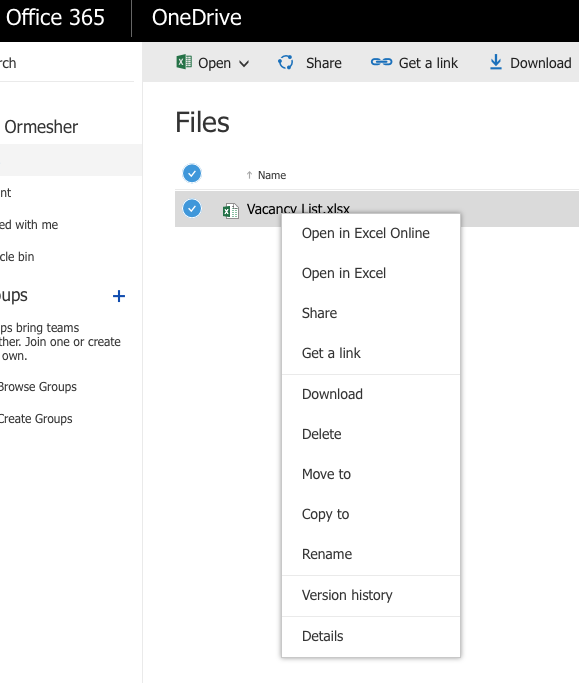Open Browse Groups link in sidebar
Viewport: 579px width, 683px height.
pos(38,387)
